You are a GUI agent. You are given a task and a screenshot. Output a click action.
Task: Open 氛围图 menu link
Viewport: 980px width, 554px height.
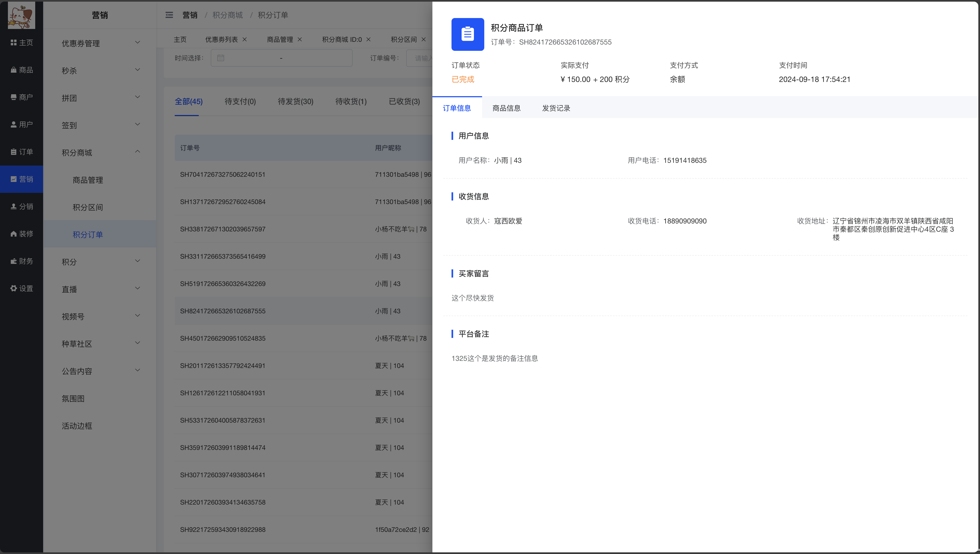pos(73,398)
